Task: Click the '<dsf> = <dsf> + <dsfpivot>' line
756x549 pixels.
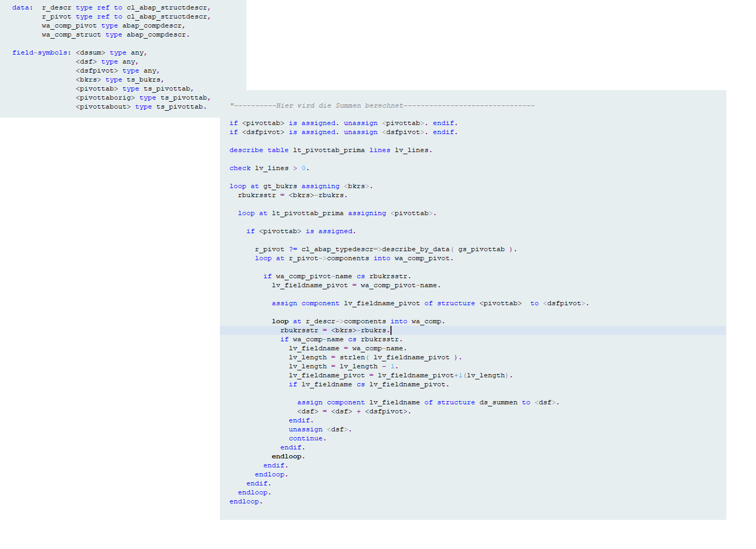Action: (x=353, y=412)
